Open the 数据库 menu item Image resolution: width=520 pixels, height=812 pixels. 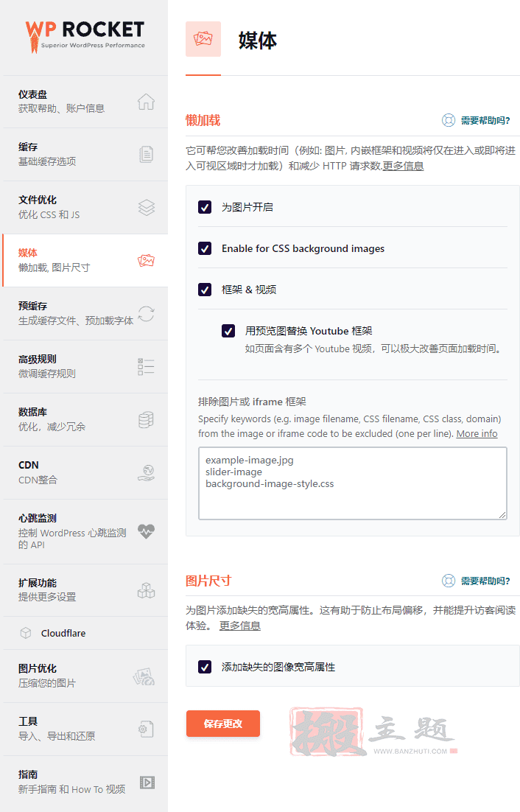pos(85,420)
